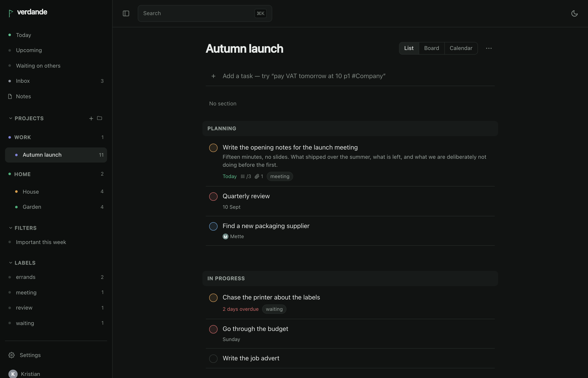Image resolution: width=588 pixels, height=378 pixels.
Task: Open Notes page icon in sidebar
Action: pyautogui.click(x=10, y=96)
